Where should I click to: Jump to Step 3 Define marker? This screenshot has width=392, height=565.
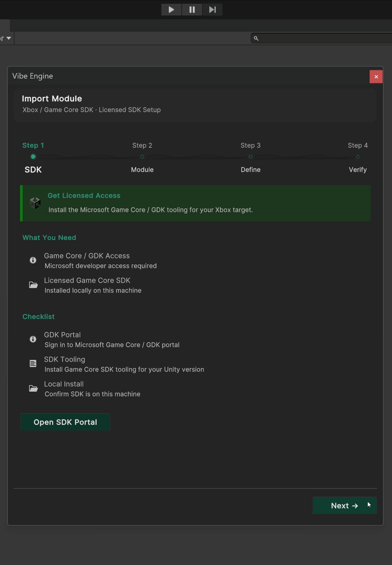click(x=250, y=157)
